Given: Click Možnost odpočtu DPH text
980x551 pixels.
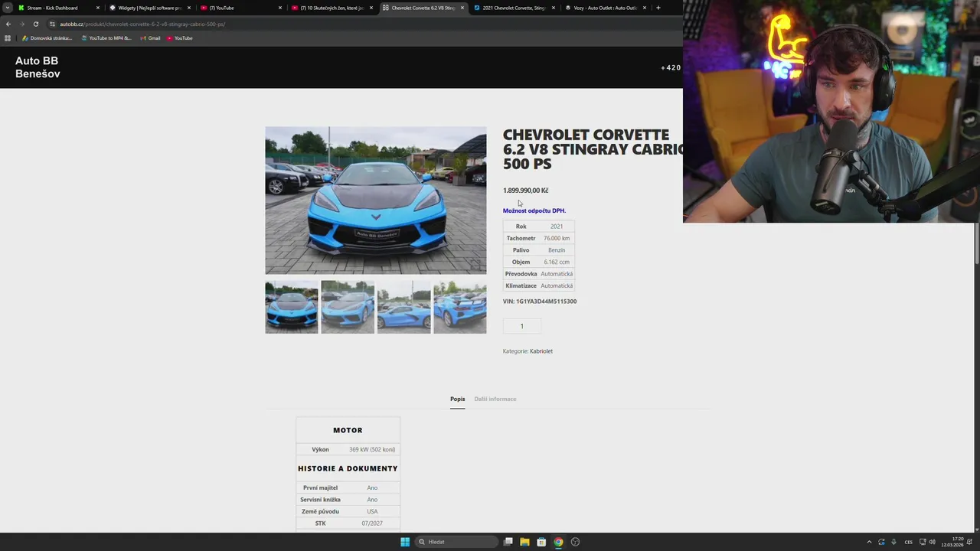Looking at the screenshot, I should coord(534,210).
